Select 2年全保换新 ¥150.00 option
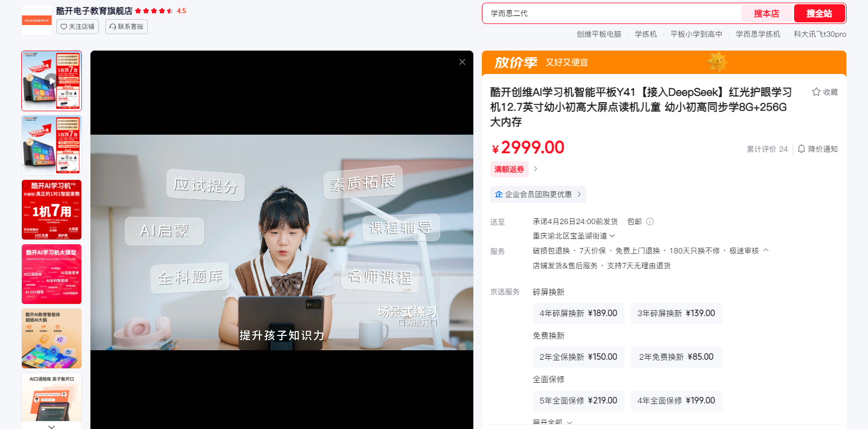The image size is (868, 429). [578, 357]
